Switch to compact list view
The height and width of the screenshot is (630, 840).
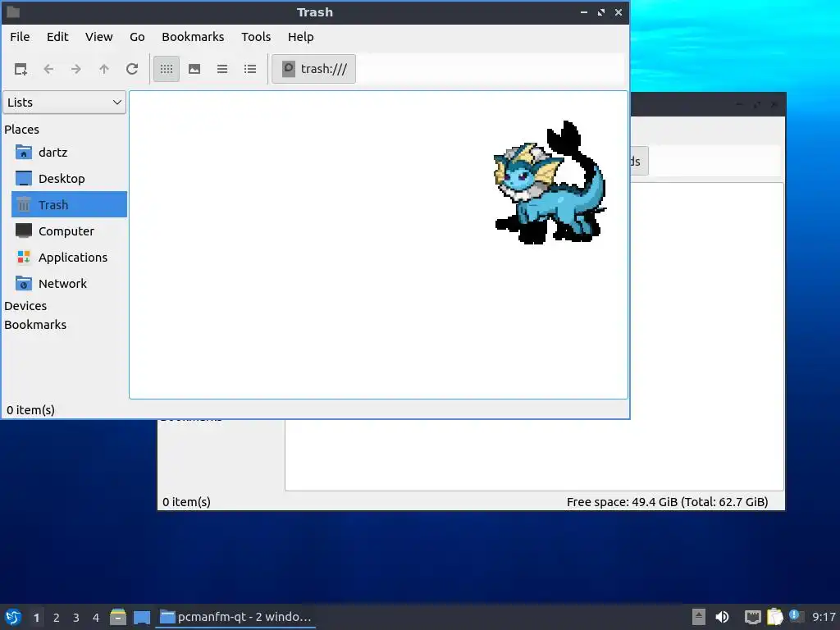222,69
